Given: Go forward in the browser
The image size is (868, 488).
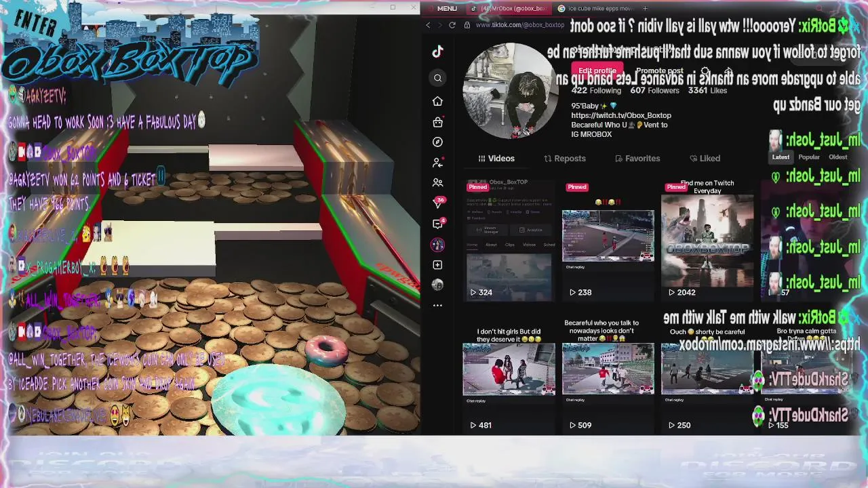Looking at the screenshot, I should 439,25.
